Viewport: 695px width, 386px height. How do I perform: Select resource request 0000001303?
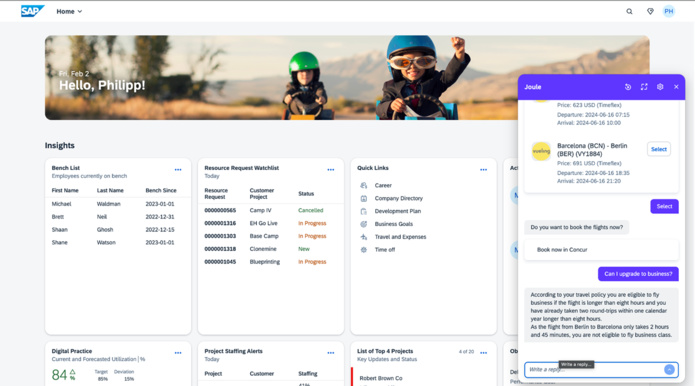point(220,236)
